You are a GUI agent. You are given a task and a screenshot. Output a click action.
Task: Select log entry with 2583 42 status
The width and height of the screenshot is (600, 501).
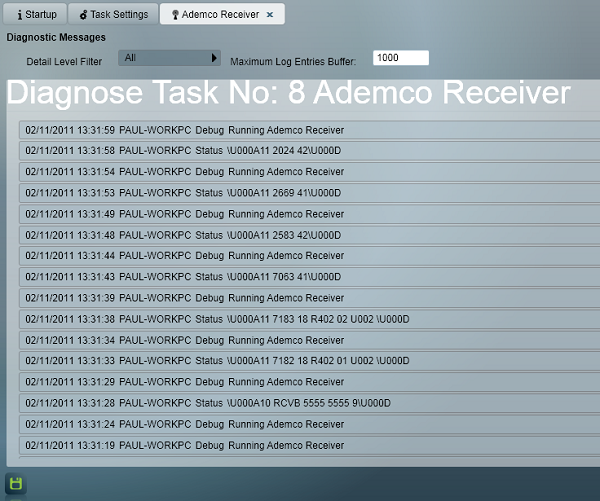tap(309, 235)
